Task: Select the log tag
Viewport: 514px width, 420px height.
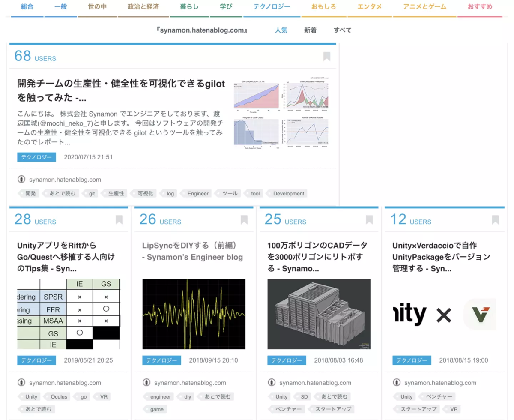Action: 169,193
